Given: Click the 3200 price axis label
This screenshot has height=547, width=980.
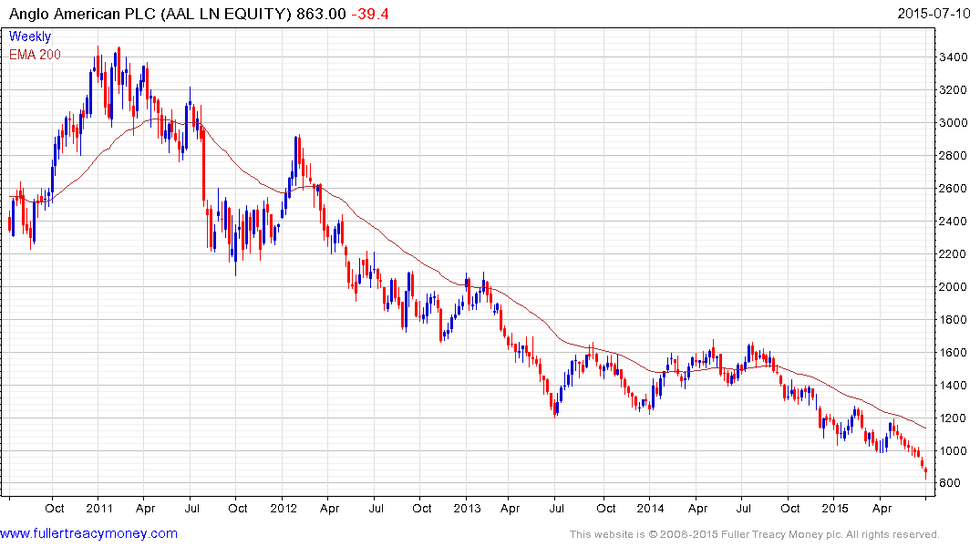Looking at the screenshot, I should (x=954, y=90).
